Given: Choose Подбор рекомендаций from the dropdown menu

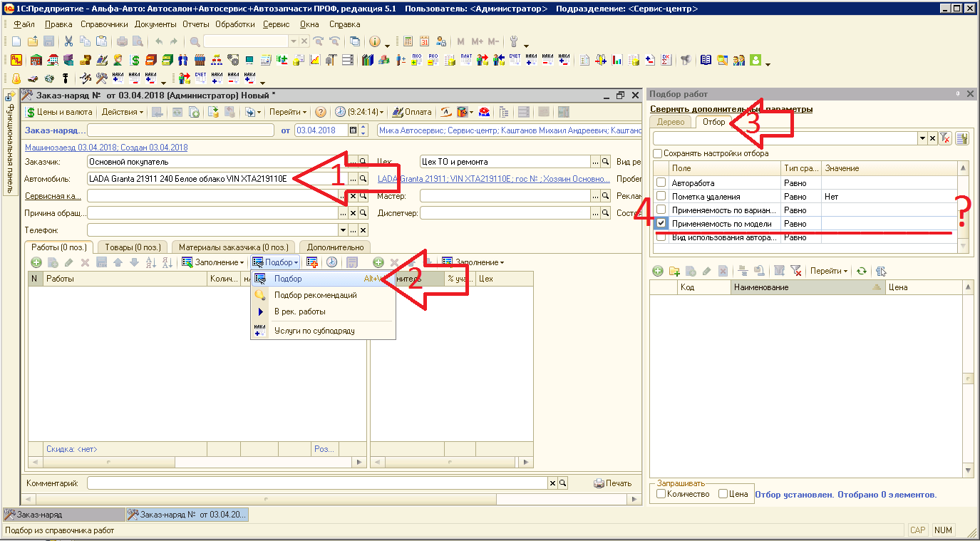Looking at the screenshot, I should click(x=316, y=295).
